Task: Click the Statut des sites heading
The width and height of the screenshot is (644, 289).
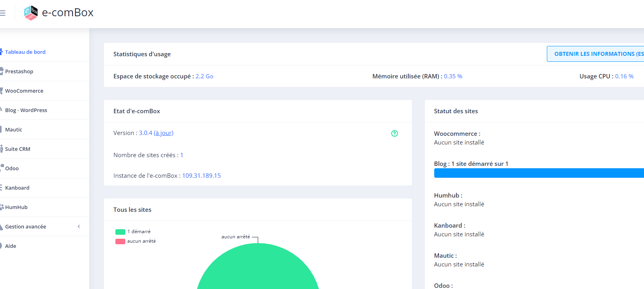Action: tap(456, 111)
